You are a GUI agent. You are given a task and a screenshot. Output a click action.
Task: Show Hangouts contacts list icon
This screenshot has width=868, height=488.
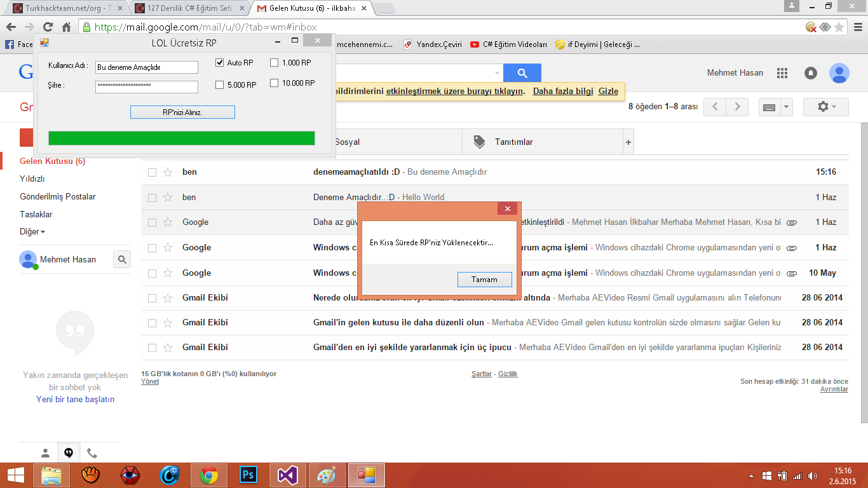point(45,453)
